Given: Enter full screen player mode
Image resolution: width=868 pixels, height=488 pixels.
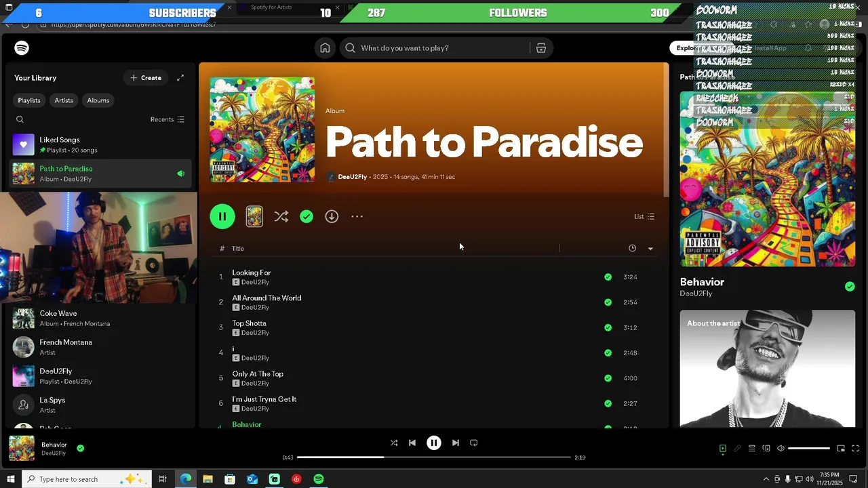Looking at the screenshot, I should pyautogui.click(x=855, y=448).
